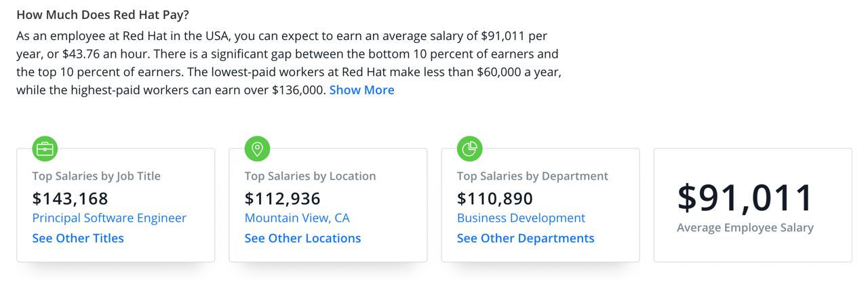Viewport: 868px width, 293px height.
Task: Open See Other Departments link
Action: point(526,238)
